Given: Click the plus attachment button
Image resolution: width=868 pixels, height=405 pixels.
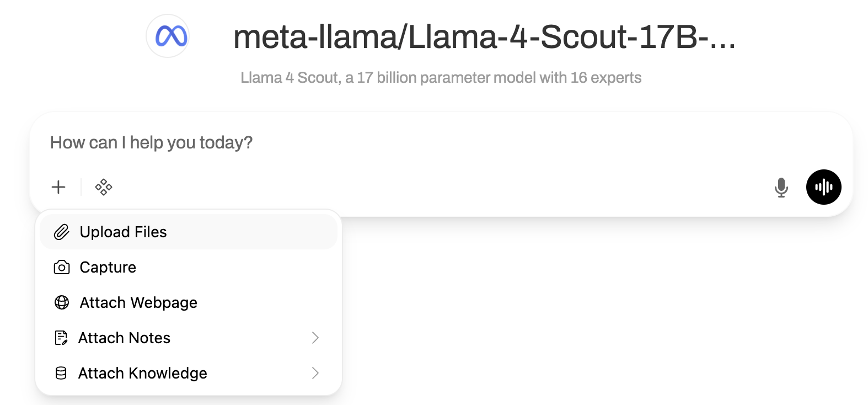Looking at the screenshot, I should coord(58,187).
